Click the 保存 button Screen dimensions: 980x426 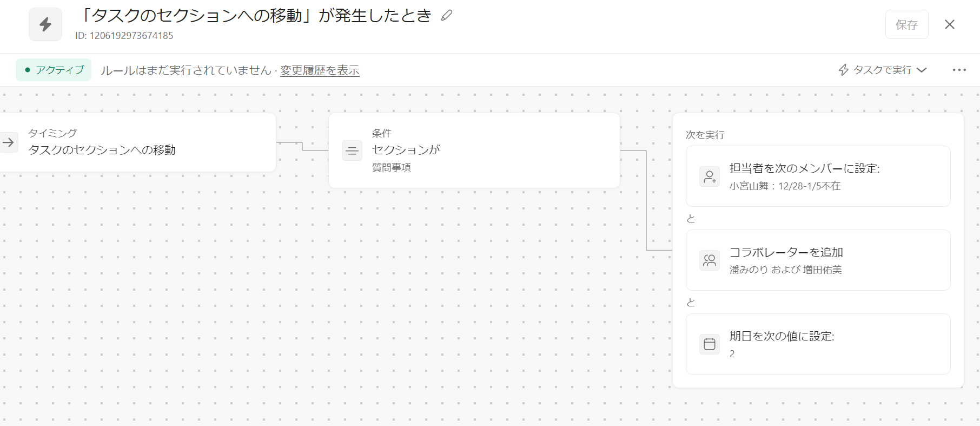click(x=906, y=24)
